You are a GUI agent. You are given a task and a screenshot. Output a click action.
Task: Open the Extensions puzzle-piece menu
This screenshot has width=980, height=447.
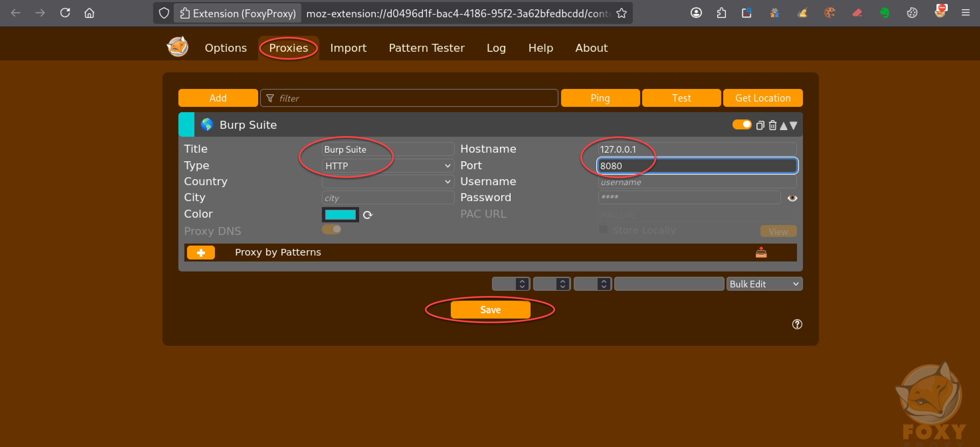(721, 13)
